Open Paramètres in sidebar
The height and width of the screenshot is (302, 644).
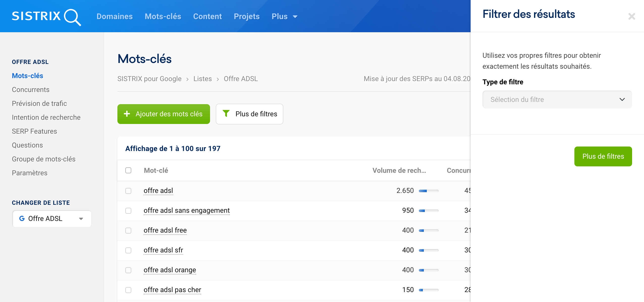point(30,173)
